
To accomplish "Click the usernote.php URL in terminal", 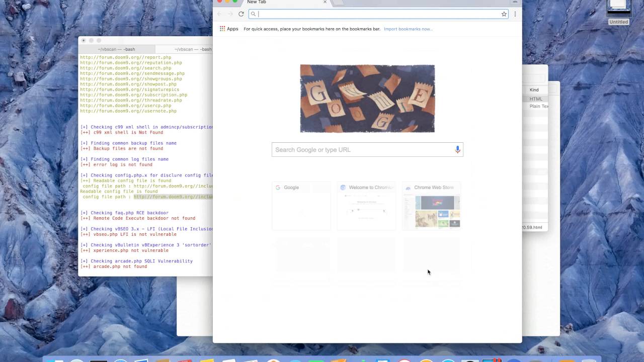I will point(128,111).
